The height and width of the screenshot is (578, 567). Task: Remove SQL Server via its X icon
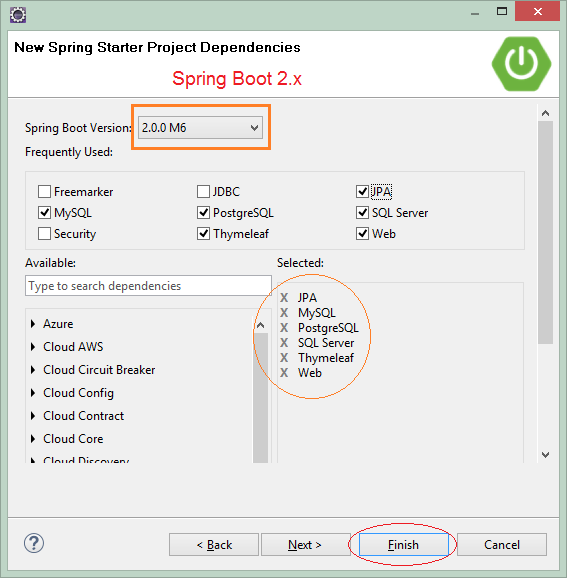tap(284, 343)
